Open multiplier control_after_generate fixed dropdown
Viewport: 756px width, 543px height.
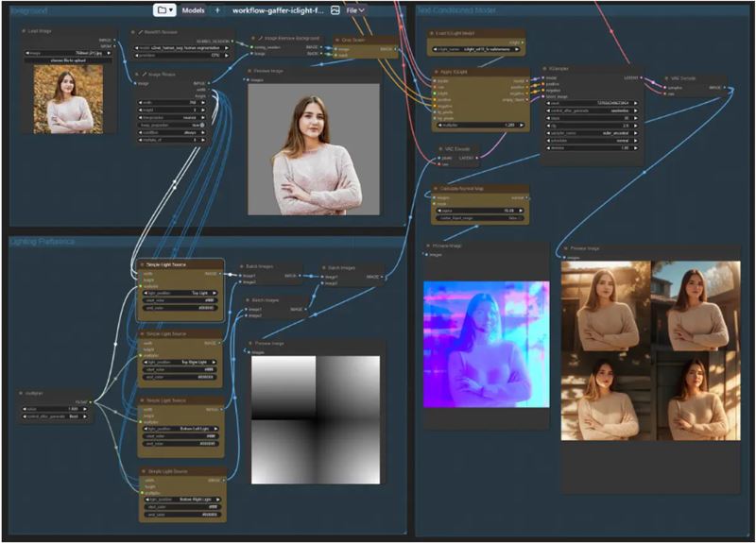point(56,416)
